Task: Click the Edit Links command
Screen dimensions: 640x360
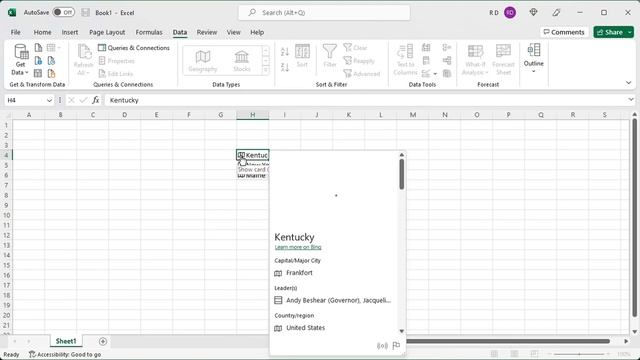Action: pyautogui.click(x=116, y=74)
